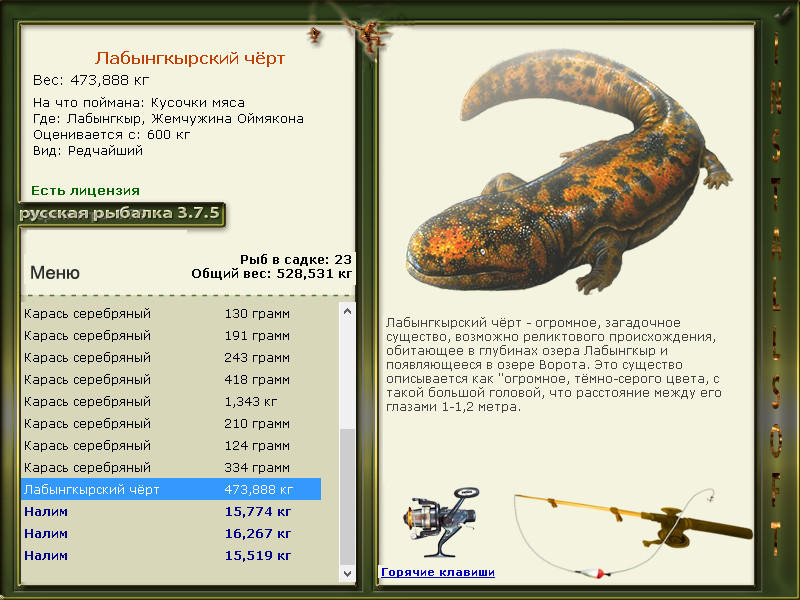Viewport: 800px width, 600px height.
Task: Open the Горячие клавиши link
Action: coord(438,572)
